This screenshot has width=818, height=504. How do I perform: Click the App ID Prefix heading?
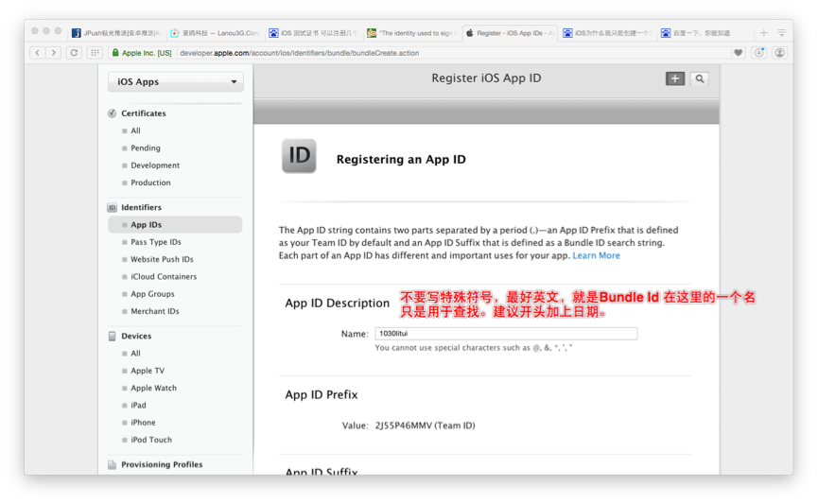tap(322, 395)
